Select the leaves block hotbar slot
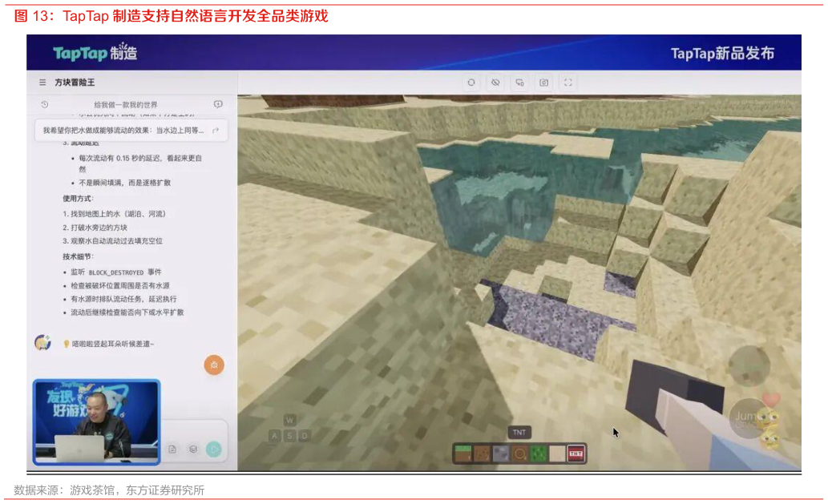The width and height of the screenshot is (828, 504). click(538, 454)
